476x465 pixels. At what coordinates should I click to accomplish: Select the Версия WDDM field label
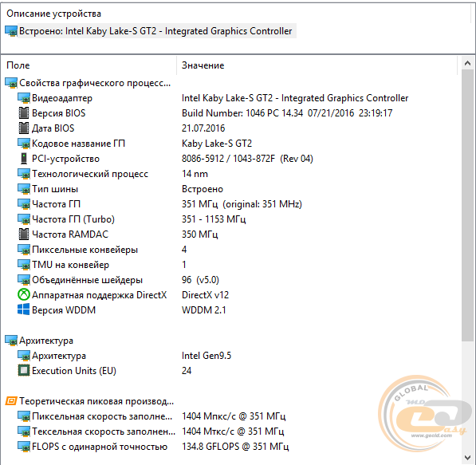[64, 310]
